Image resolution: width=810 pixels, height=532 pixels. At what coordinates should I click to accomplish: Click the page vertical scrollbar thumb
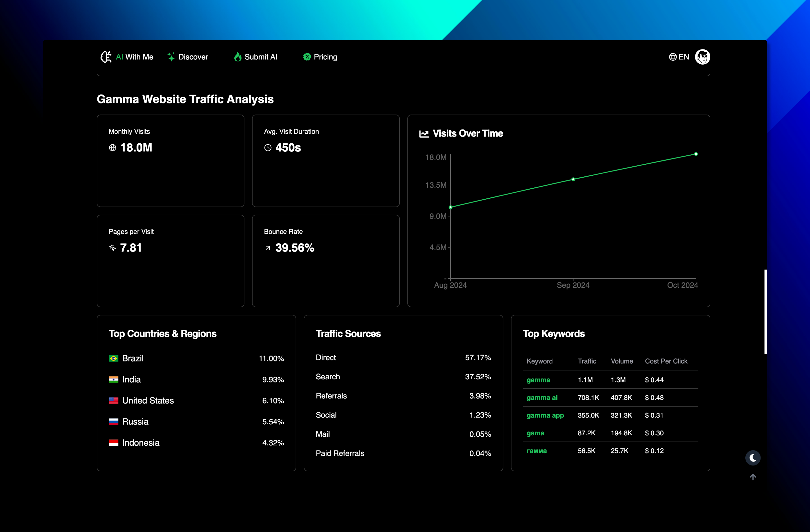(765, 312)
